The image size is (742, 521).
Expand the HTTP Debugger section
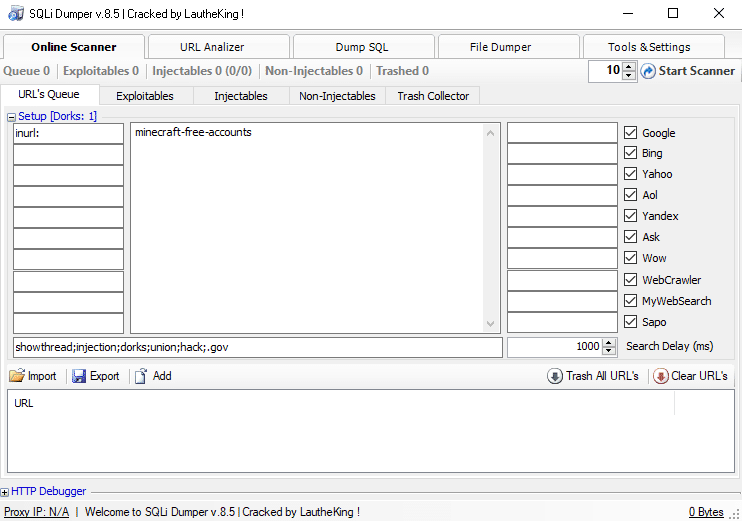[x=4, y=492]
